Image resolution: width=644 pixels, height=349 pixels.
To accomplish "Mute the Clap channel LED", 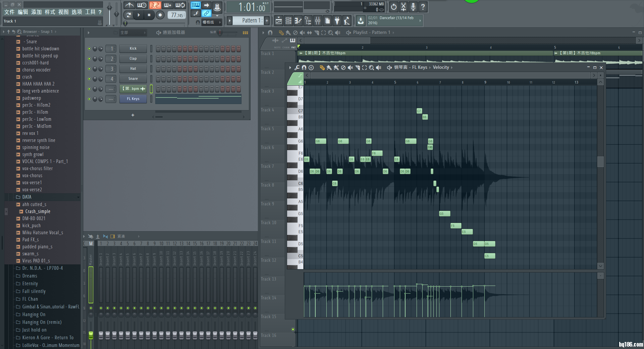I will [x=89, y=59].
